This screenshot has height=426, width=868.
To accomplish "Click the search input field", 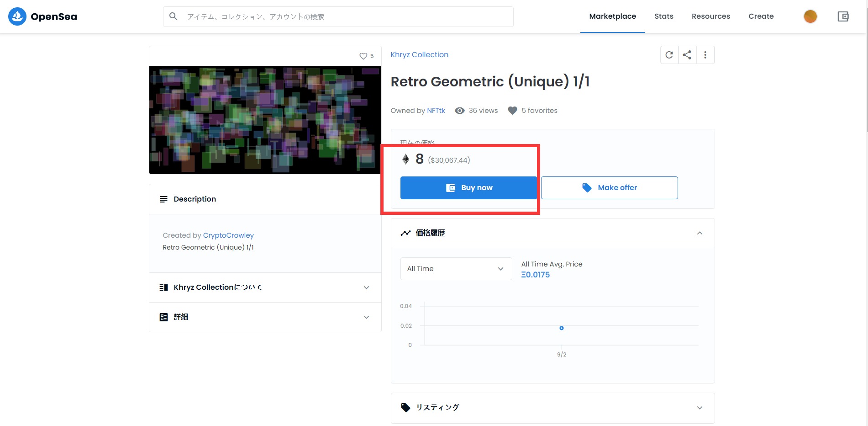I will (x=338, y=16).
